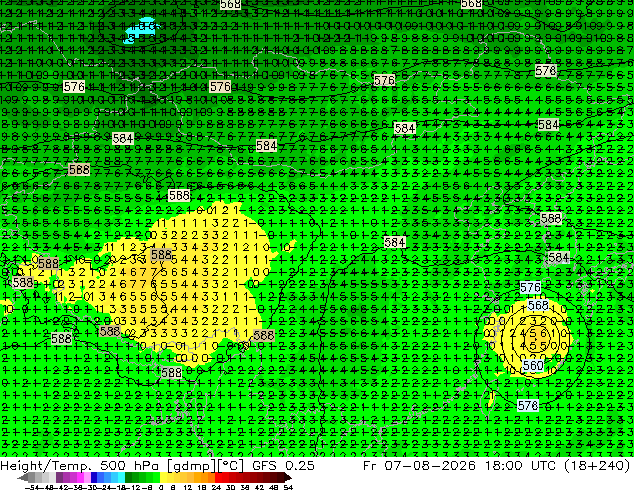Click the 588 label on the yellow area's right tip
Viewport: 634px width, 490px height.
coord(264,335)
